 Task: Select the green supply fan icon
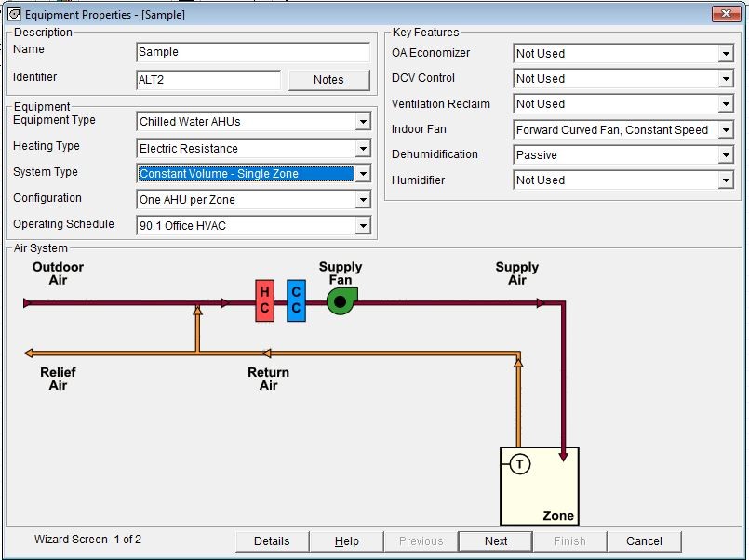point(341,300)
